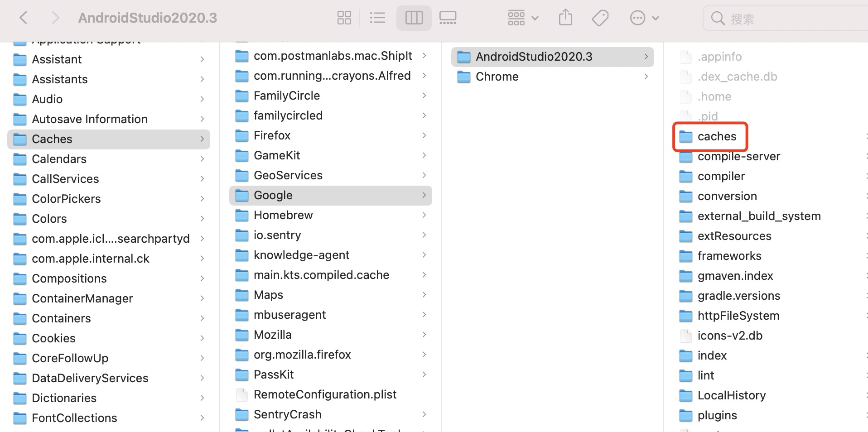The image size is (868, 432).
Task: Click the Homebrew folder icon
Action: click(242, 215)
